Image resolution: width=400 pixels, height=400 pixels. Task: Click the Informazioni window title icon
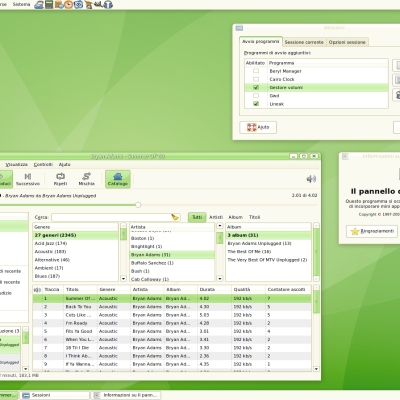point(345,156)
